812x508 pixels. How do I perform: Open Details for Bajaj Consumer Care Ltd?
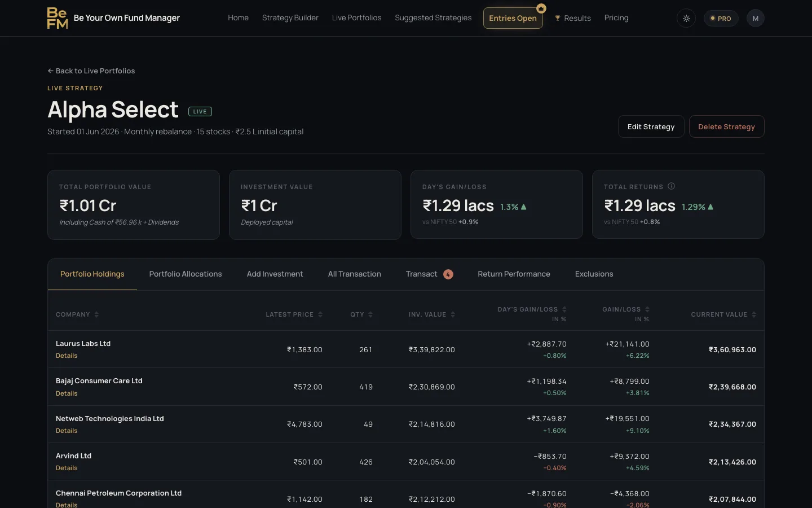(x=67, y=393)
